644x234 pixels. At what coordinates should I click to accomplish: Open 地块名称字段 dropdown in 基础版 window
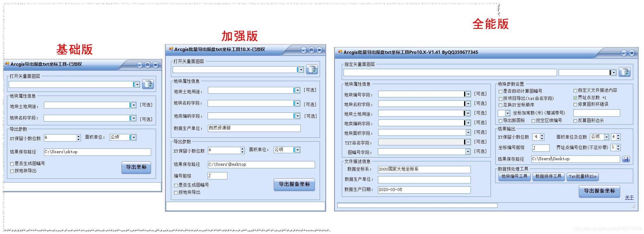tap(134, 118)
